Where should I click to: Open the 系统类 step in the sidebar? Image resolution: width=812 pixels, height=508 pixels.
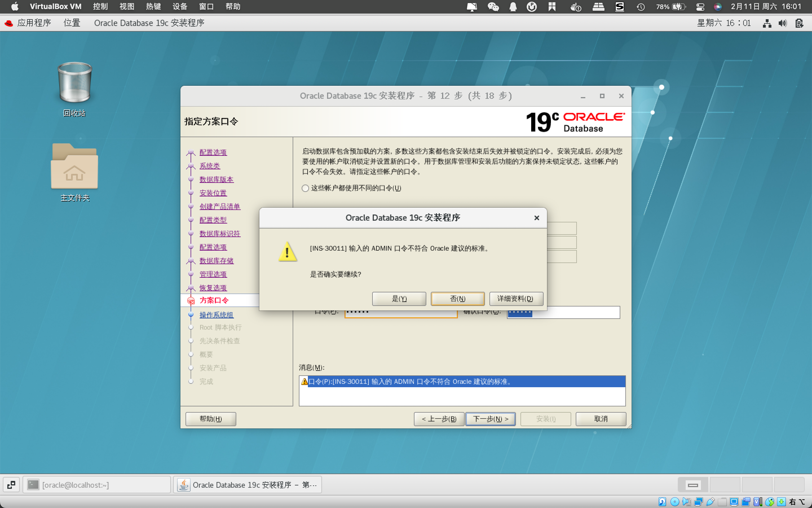tap(210, 166)
